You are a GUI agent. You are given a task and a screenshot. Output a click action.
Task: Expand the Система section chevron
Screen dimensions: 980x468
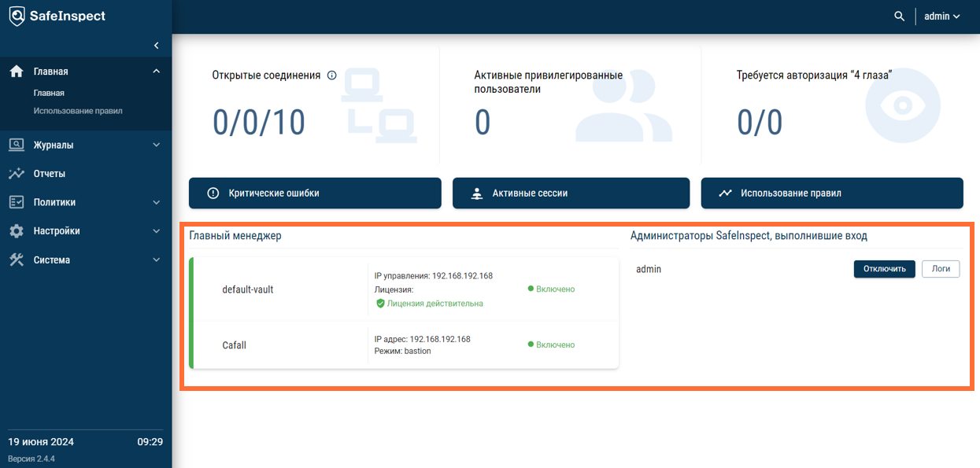pyautogui.click(x=156, y=260)
